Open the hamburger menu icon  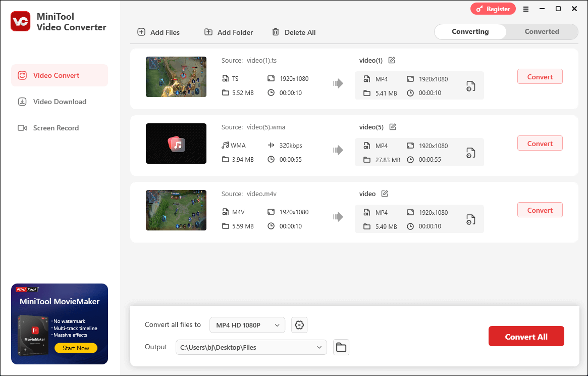(526, 9)
